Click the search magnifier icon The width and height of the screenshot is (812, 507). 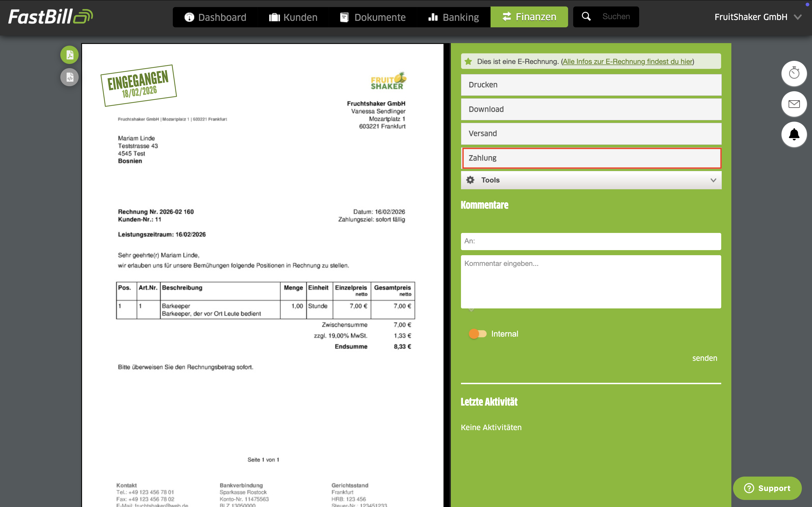tap(586, 16)
